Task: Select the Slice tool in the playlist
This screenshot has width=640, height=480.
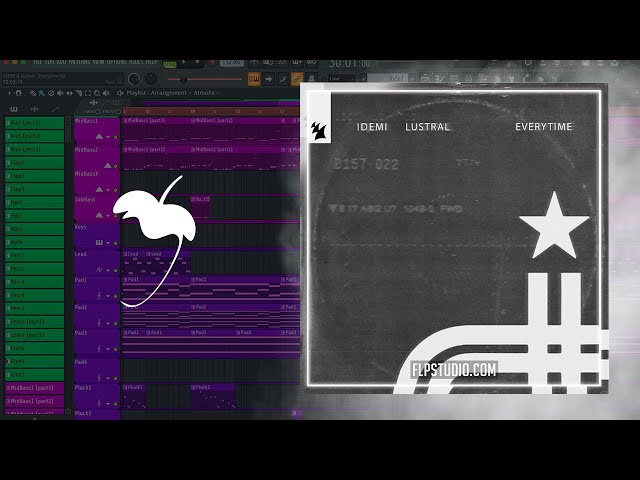Action: click(79, 93)
